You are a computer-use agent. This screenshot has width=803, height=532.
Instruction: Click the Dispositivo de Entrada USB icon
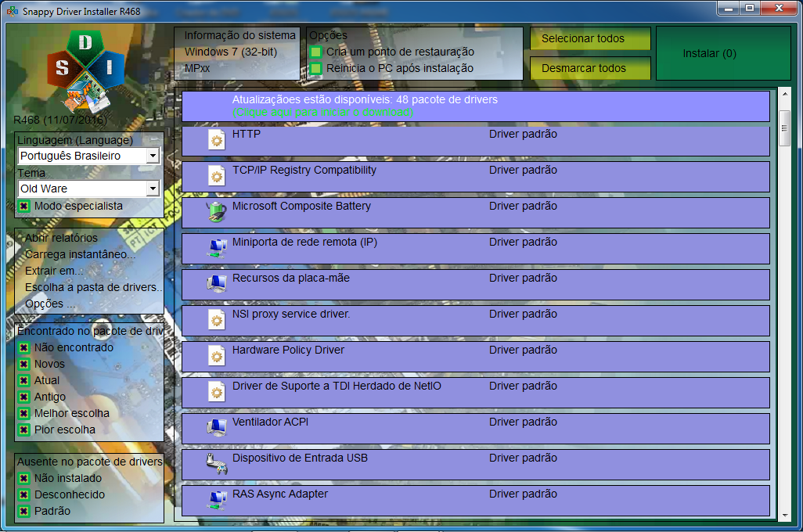point(217,463)
